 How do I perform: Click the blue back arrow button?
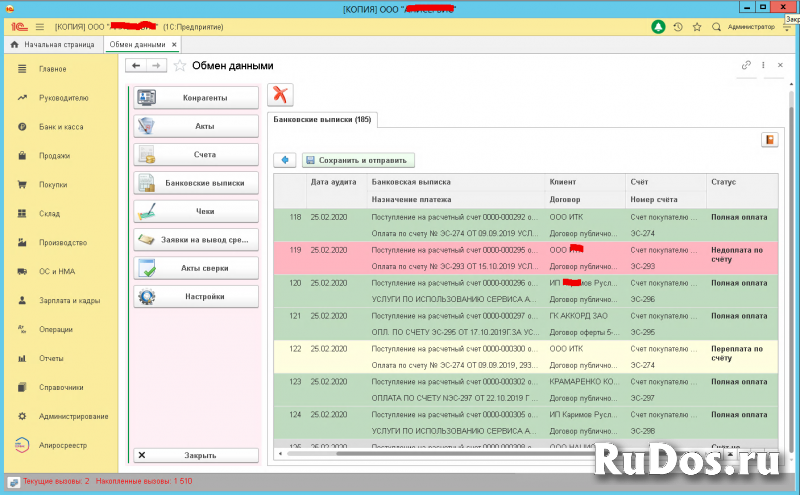[286, 159]
